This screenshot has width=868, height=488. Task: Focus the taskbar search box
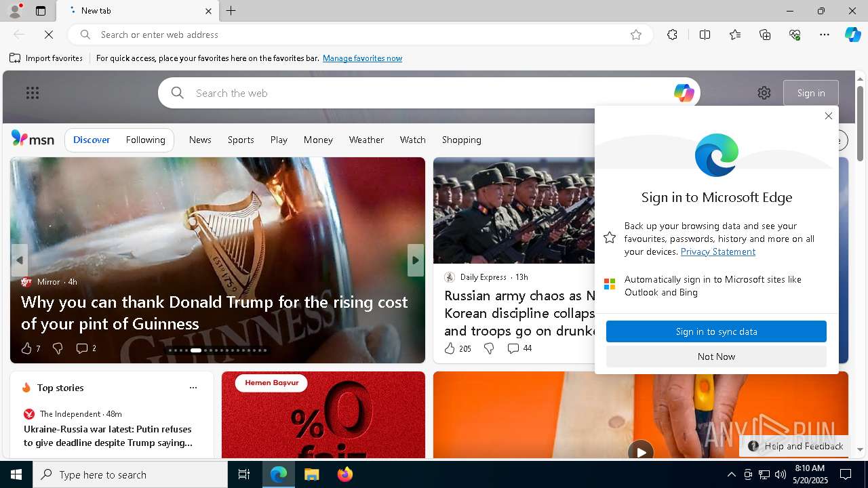pos(130,474)
